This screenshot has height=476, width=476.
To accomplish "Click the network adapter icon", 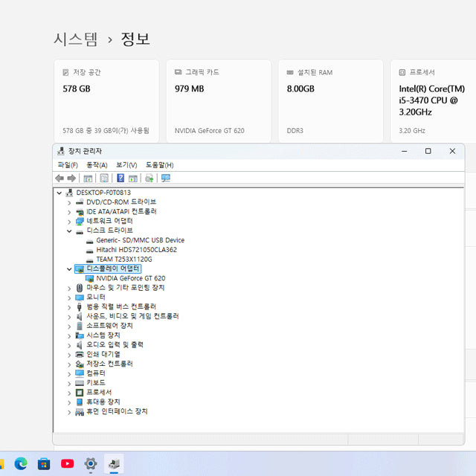I will coord(80,222).
